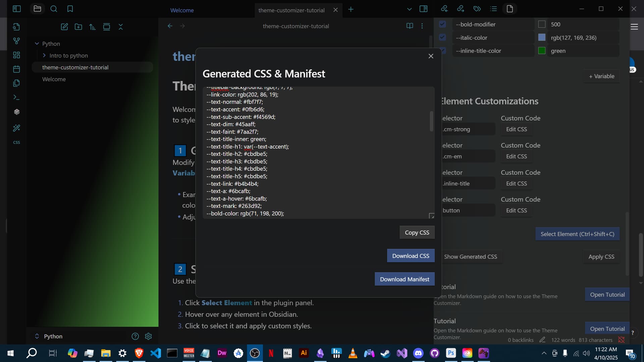Open more options three-dot menu
644x362 pixels.
422,26
